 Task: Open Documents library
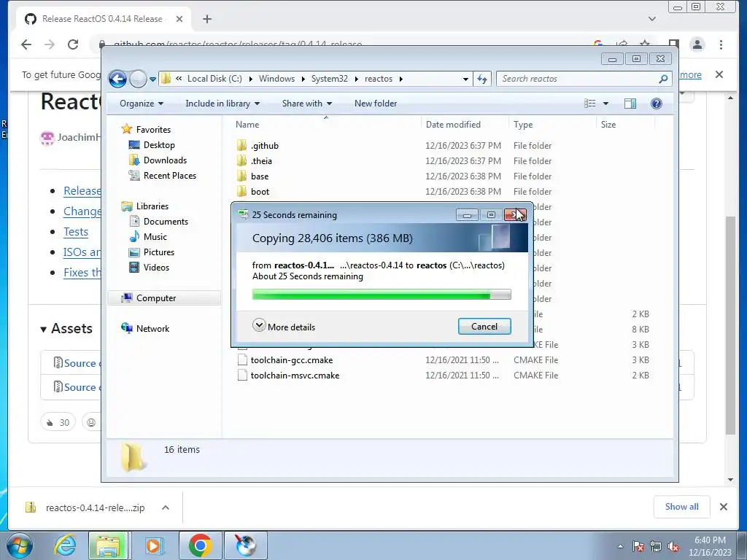[166, 222]
